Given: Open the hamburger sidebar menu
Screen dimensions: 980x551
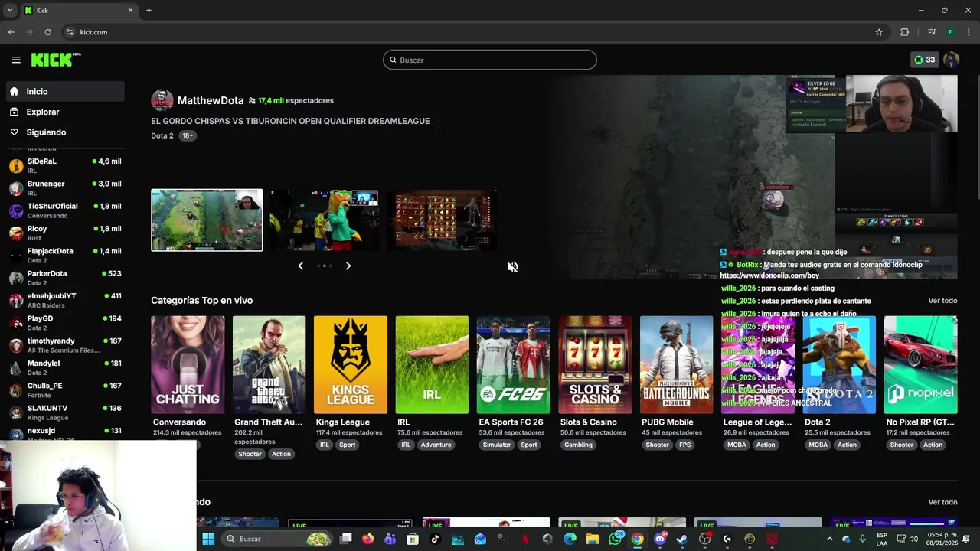Looking at the screenshot, I should [x=16, y=60].
